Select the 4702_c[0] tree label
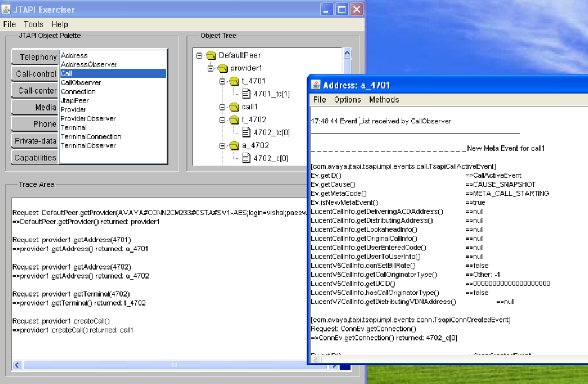Screen dimensions: 588x384 click(271, 158)
